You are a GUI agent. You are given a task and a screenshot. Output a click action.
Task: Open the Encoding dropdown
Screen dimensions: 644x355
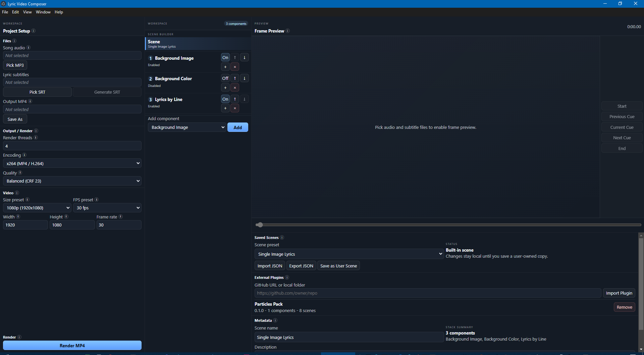click(72, 163)
